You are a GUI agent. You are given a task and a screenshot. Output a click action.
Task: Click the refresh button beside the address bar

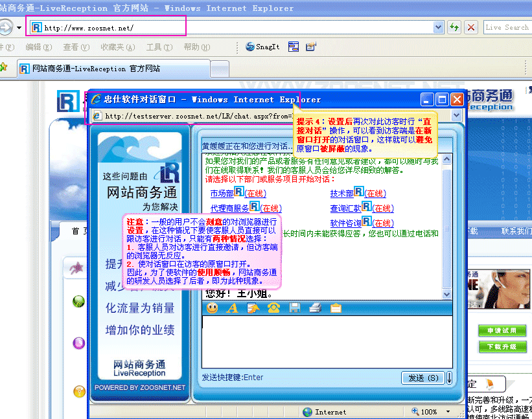pyautogui.click(x=454, y=27)
